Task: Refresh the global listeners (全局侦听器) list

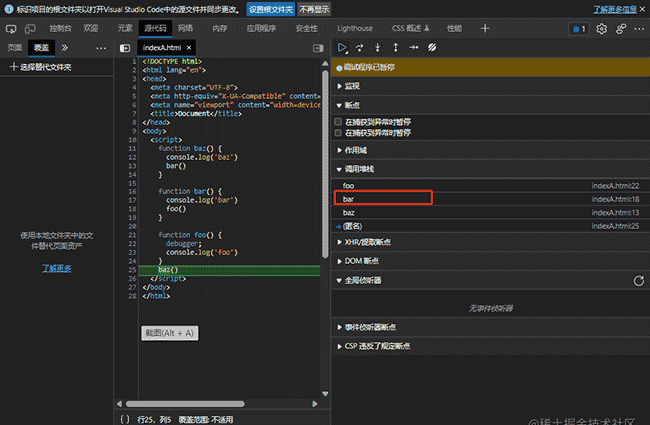Action: coord(639,281)
